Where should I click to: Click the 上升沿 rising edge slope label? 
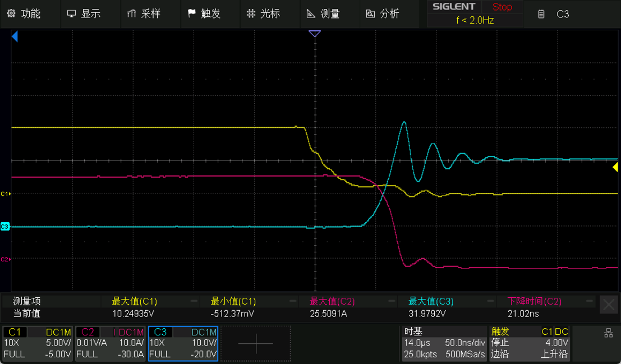coord(554,354)
